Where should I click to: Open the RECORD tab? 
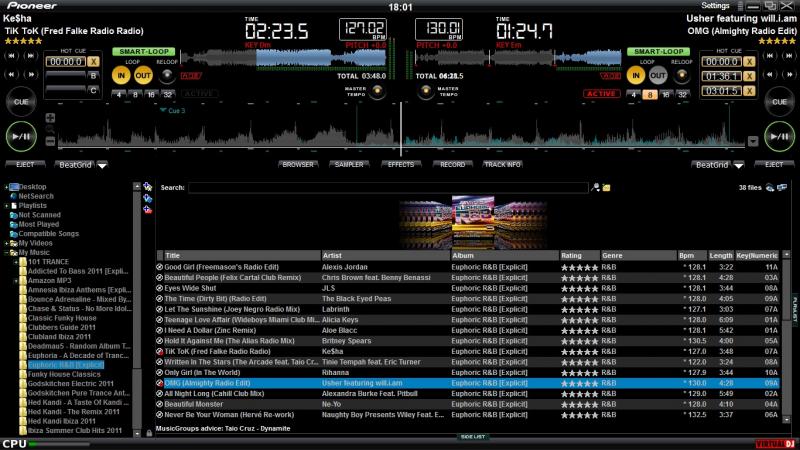[x=452, y=164]
